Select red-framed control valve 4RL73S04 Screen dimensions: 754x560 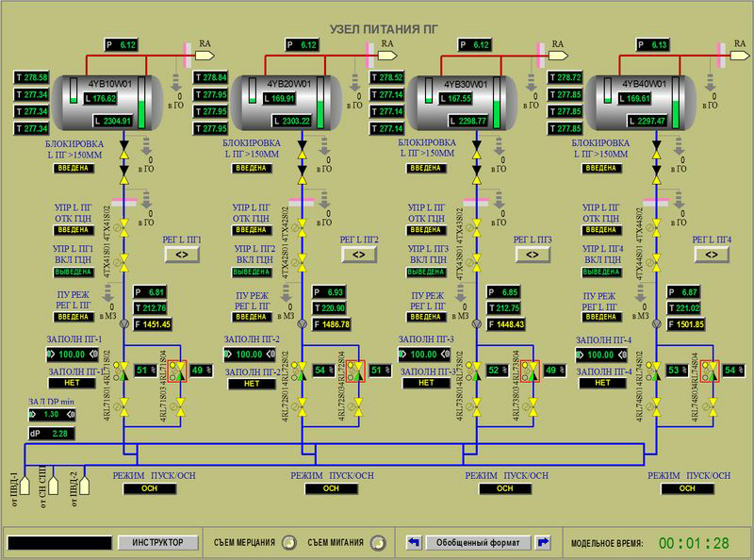point(530,371)
